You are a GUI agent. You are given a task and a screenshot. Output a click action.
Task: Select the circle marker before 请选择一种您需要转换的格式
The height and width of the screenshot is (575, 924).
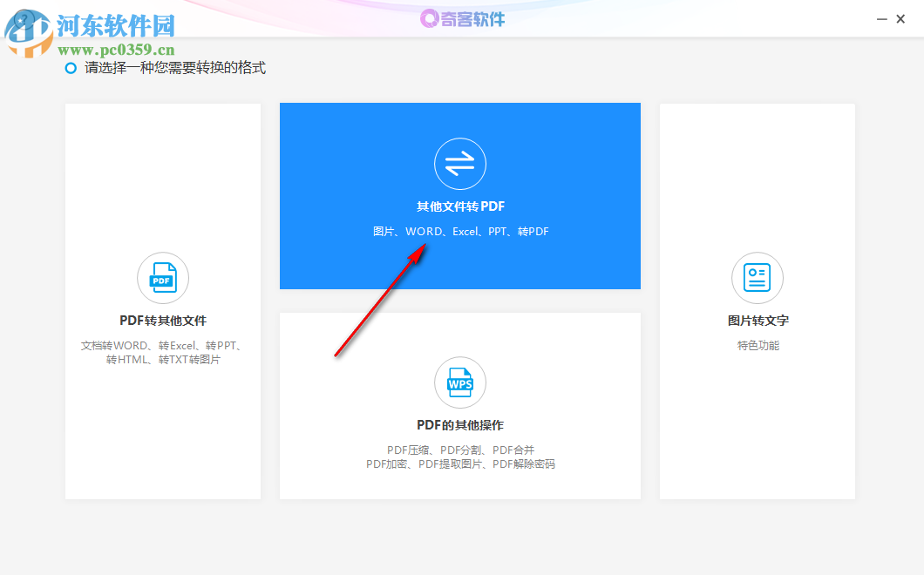point(71,67)
